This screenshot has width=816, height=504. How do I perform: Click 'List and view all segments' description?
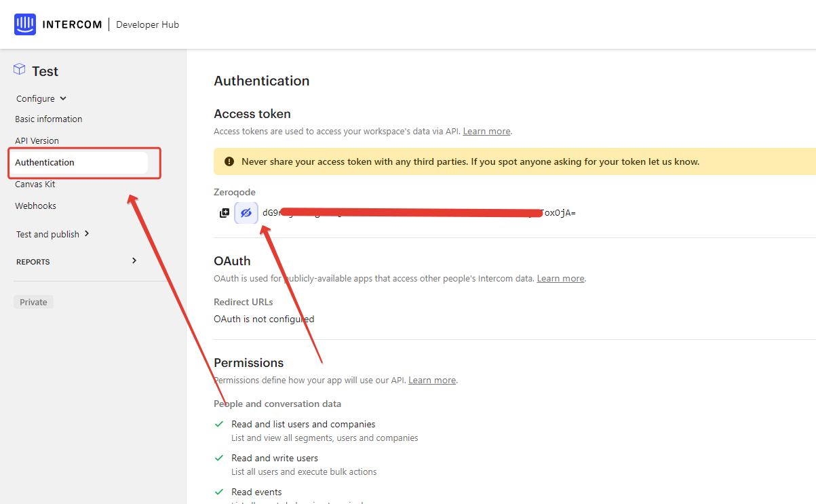(x=325, y=438)
